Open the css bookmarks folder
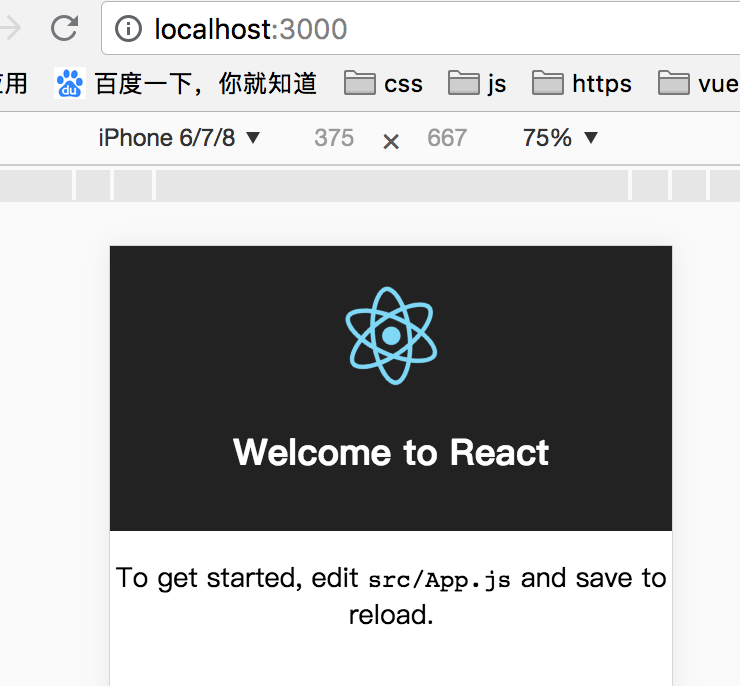This screenshot has width=740, height=686. coord(383,84)
